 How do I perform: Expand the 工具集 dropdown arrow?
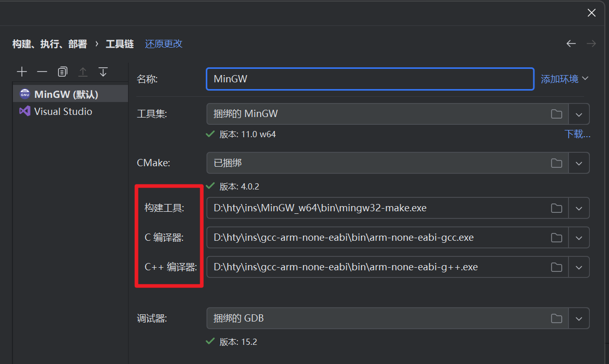[579, 114]
